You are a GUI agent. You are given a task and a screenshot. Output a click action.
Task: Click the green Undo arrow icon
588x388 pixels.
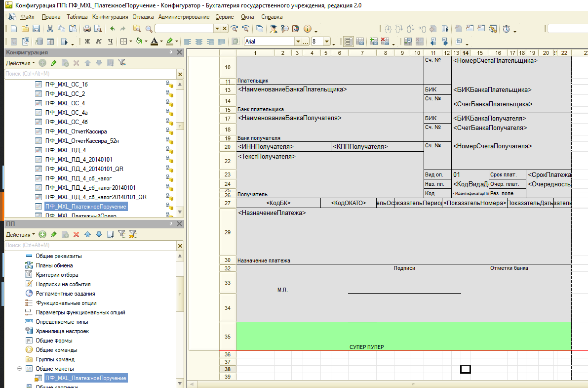pyautogui.click(x=113, y=29)
